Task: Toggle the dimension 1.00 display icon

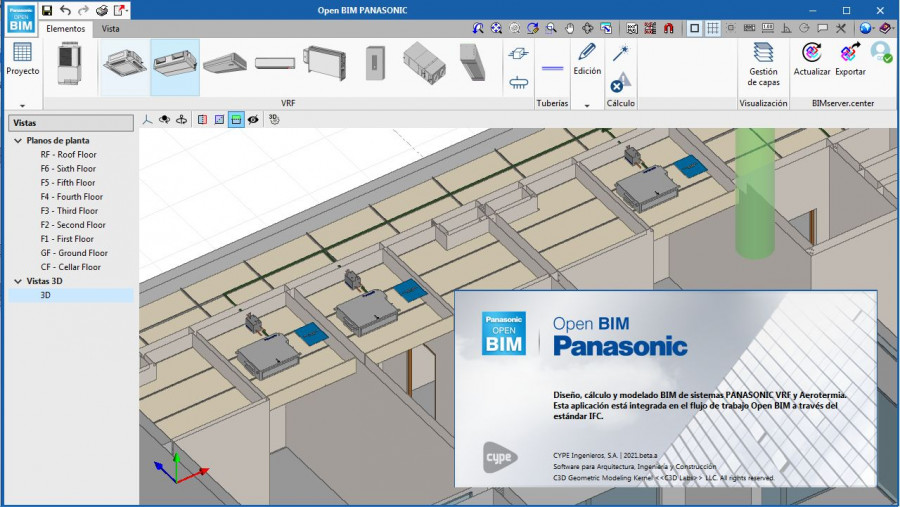Action: [x=767, y=28]
